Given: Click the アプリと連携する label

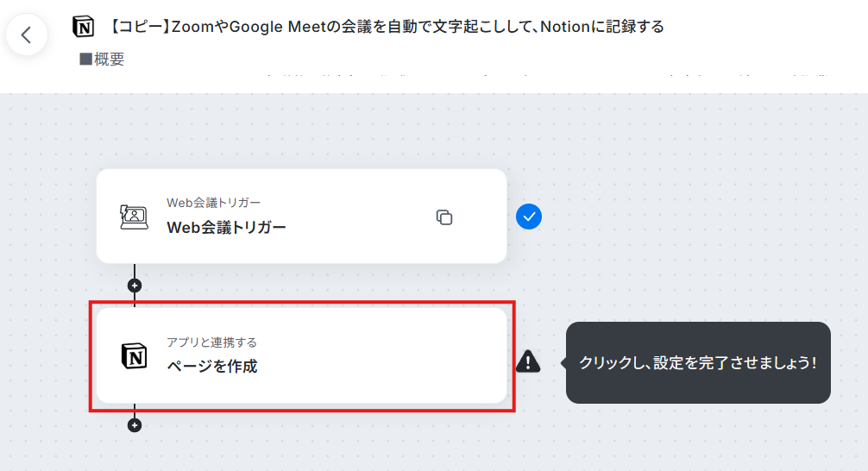Looking at the screenshot, I should tap(211, 342).
